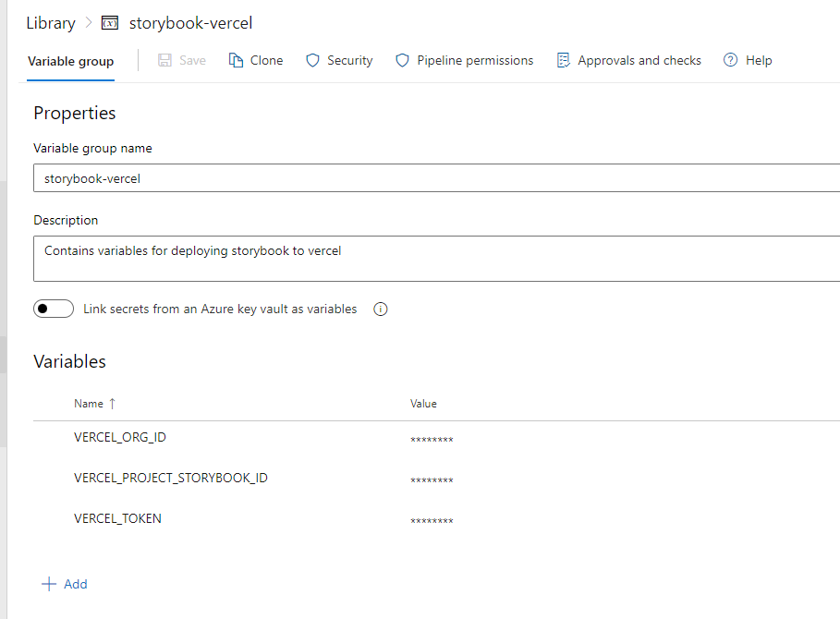Click the Properties heading

[x=75, y=114]
